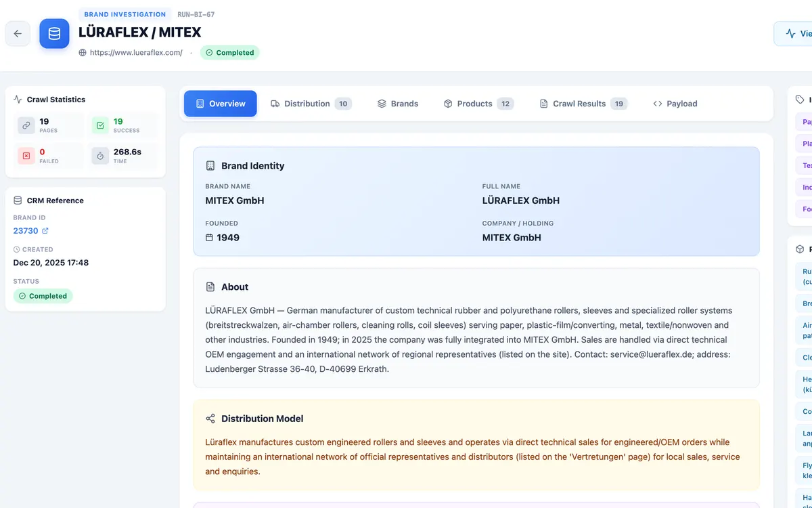Click the link icon in Pages stat
This screenshot has width=812, height=508.
click(26, 125)
